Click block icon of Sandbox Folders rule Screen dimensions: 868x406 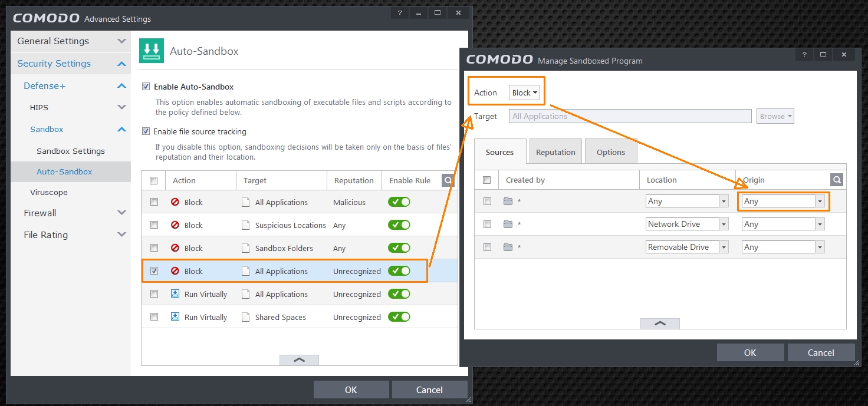point(175,248)
